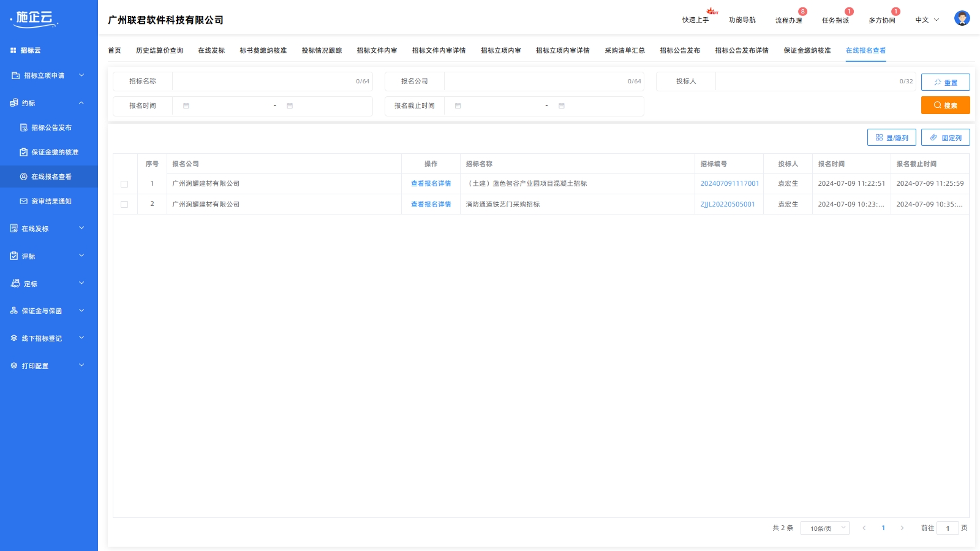Click the 约标 sidebar icon

14,103
